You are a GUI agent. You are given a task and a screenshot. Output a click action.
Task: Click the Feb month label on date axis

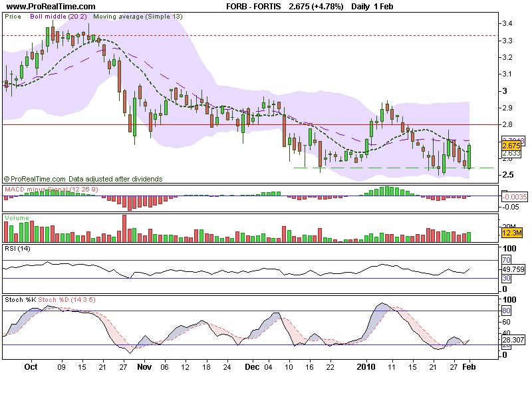[469, 367]
